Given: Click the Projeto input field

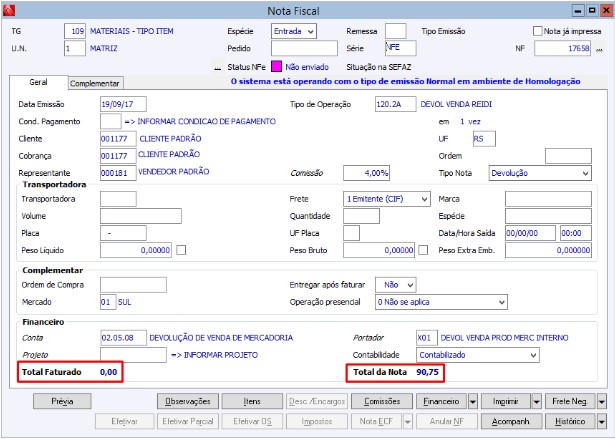Looking at the screenshot, I should point(133,355).
